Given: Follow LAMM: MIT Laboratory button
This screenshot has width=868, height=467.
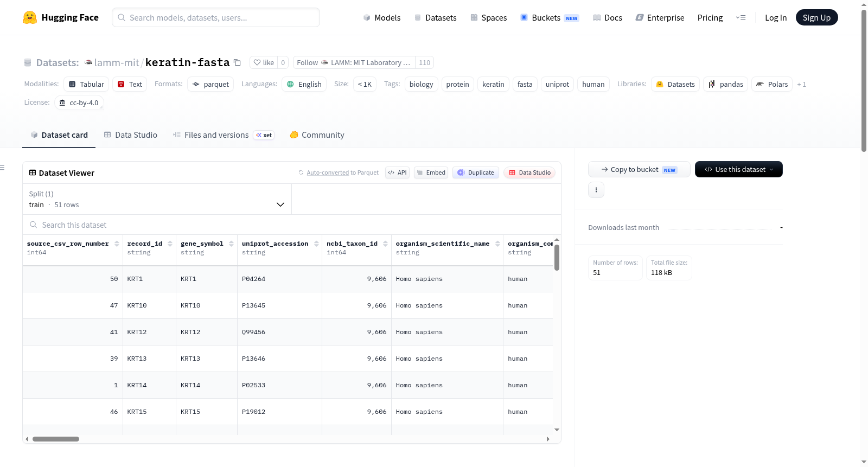Looking at the screenshot, I should pos(354,62).
